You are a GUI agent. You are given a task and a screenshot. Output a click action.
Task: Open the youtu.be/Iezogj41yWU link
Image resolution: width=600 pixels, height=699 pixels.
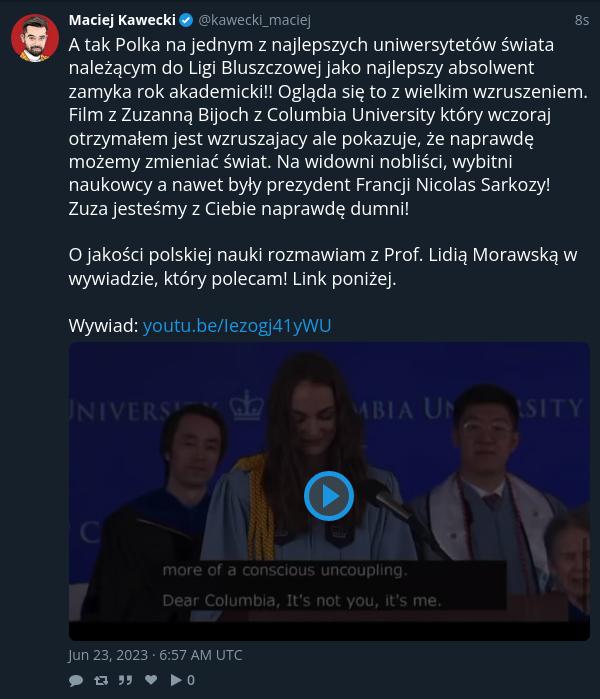[x=237, y=325]
